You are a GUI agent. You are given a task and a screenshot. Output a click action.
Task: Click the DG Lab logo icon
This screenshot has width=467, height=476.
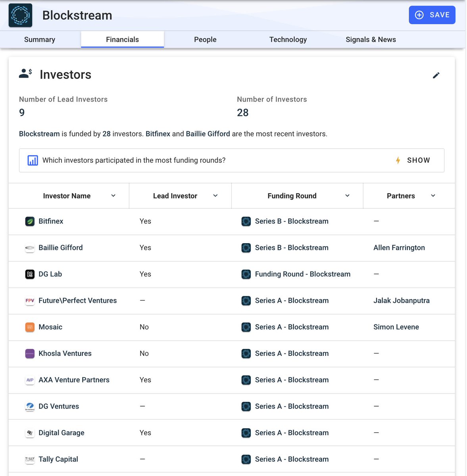tap(30, 274)
